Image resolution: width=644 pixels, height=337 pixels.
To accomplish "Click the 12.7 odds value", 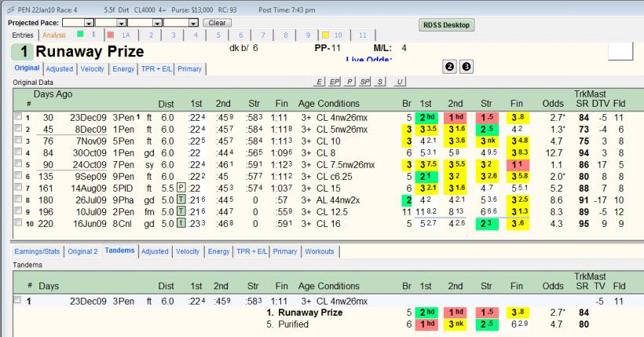I will point(554,153).
